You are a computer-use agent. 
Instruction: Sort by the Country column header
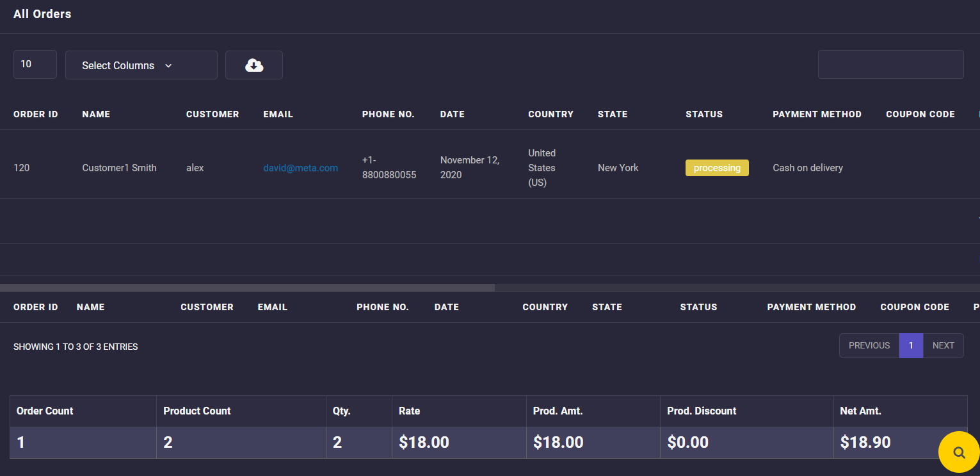(550, 114)
